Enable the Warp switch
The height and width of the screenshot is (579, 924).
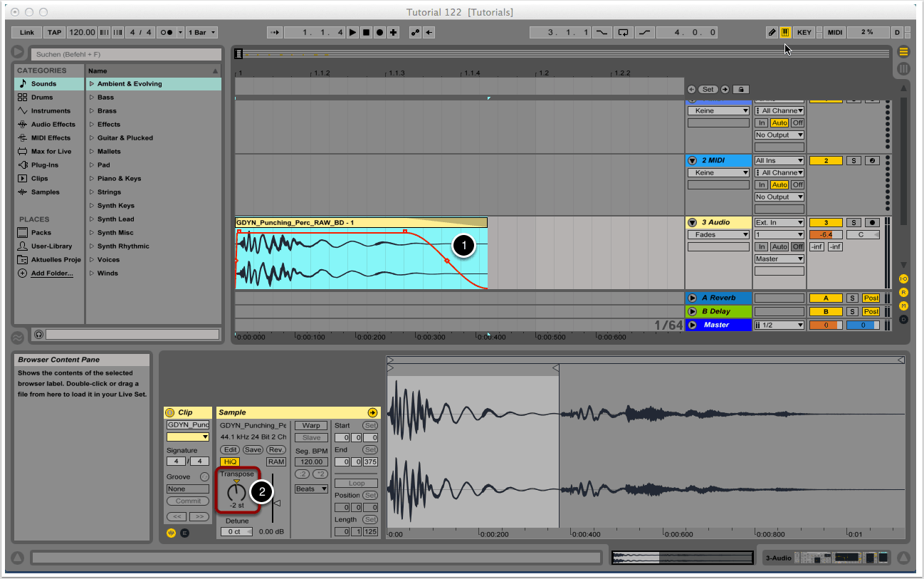311,425
